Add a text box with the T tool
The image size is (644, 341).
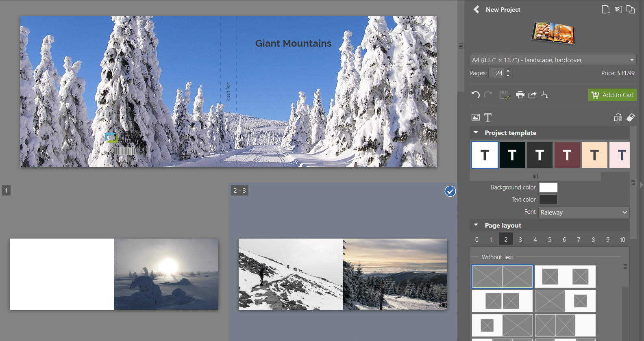coord(488,117)
